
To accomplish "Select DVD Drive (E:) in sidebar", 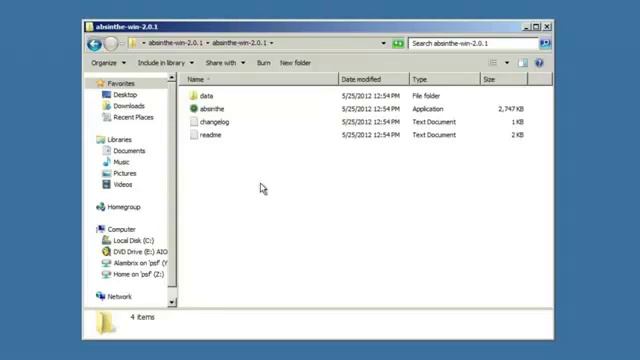I will pos(134,252).
